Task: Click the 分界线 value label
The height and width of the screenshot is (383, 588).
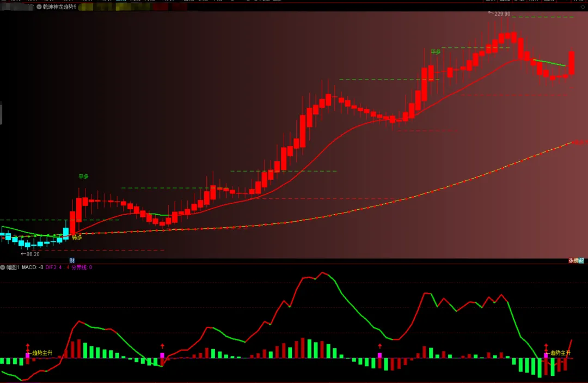Action: coord(82,268)
